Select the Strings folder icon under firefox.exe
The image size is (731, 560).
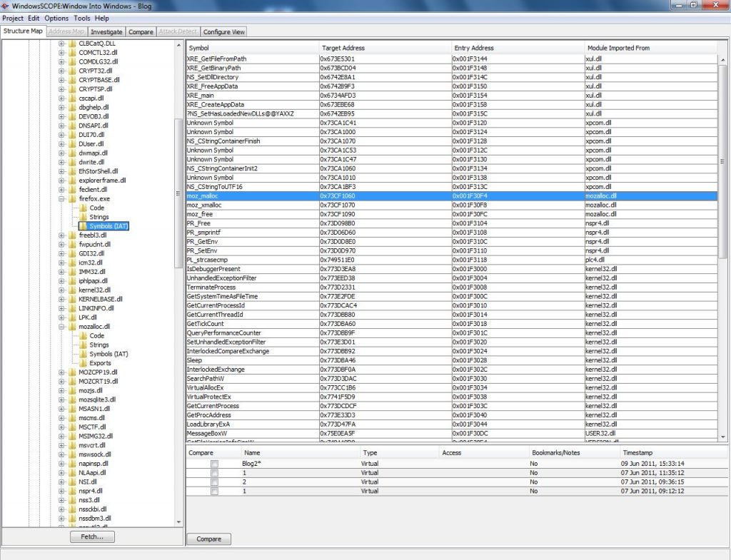[x=83, y=217]
